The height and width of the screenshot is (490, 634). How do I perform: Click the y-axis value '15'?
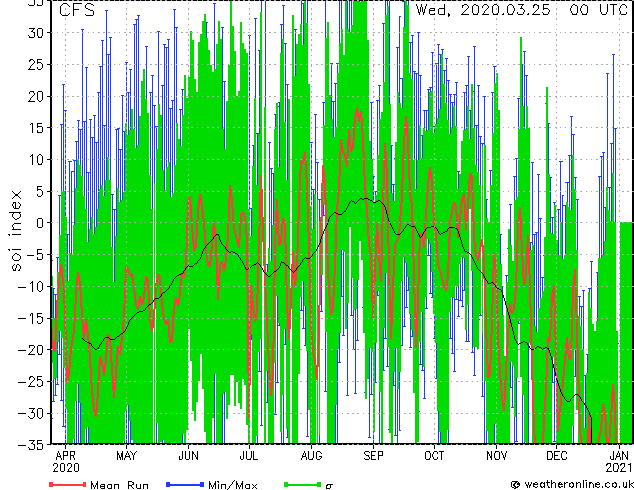36,128
